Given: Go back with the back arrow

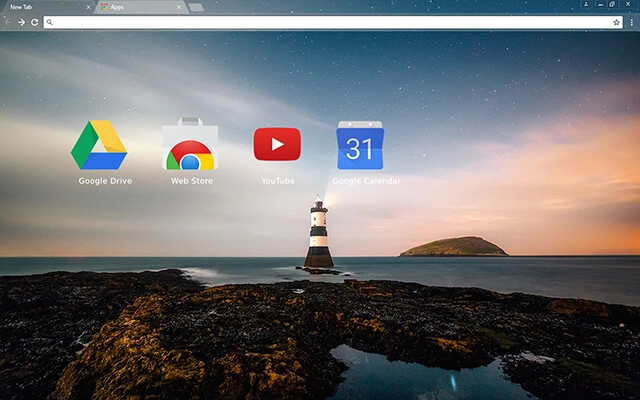Looking at the screenshot, I should click(x=9, y=22).
